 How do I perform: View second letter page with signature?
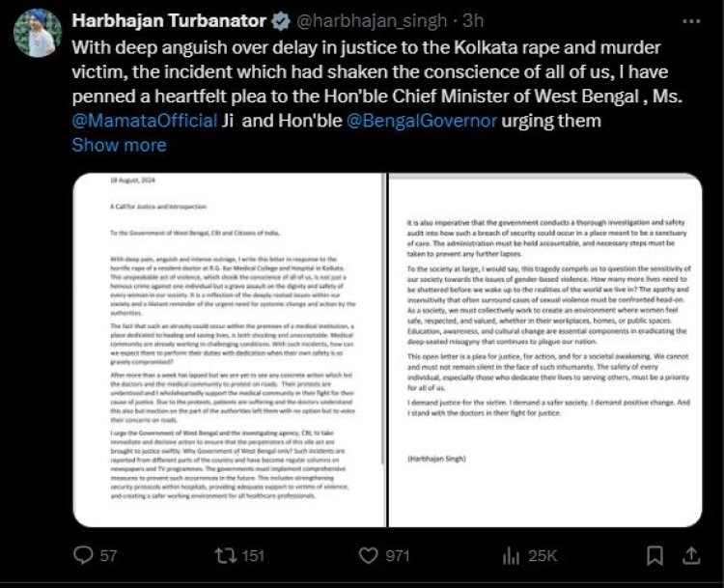pyautogui.click(x=545, y=350)
